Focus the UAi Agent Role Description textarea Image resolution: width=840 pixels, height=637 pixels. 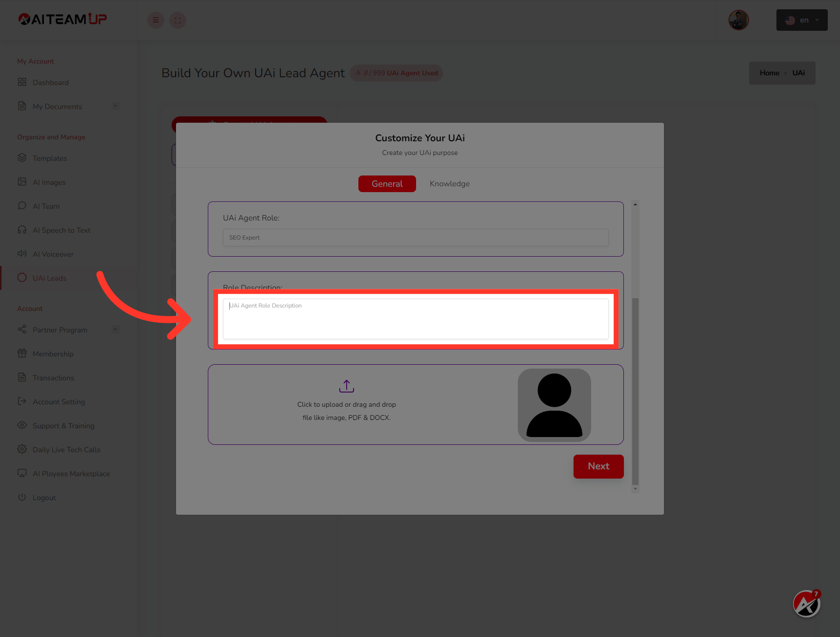tap(416, 319)
